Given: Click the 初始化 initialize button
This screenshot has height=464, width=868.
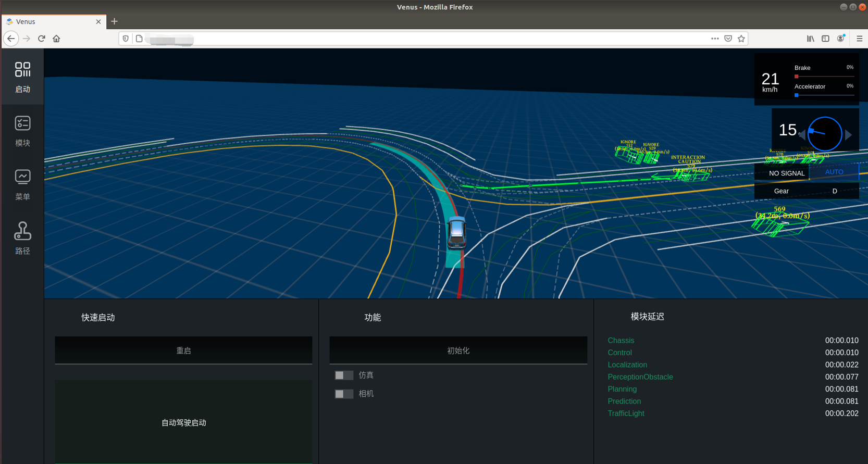Looking at the screenshot, I should pos(458,350).
